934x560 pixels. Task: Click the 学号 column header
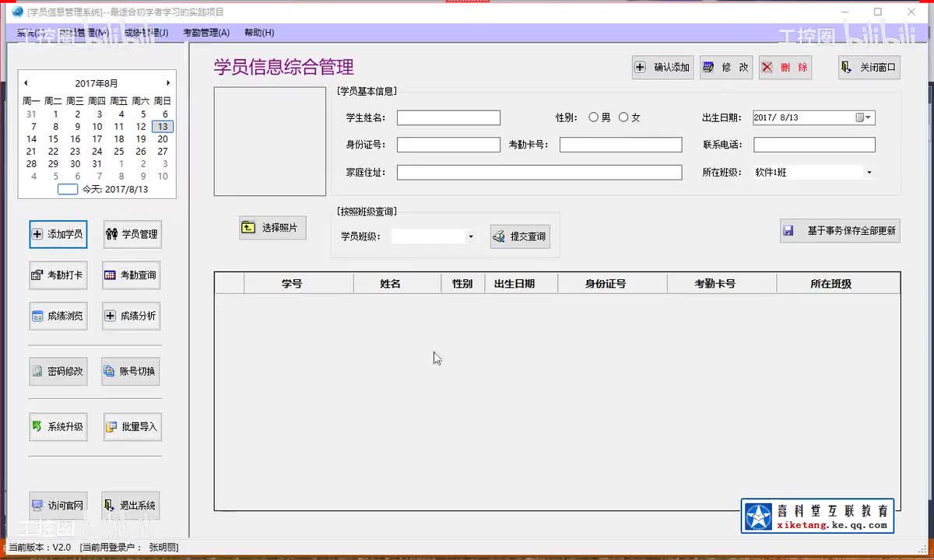point(299,284)
